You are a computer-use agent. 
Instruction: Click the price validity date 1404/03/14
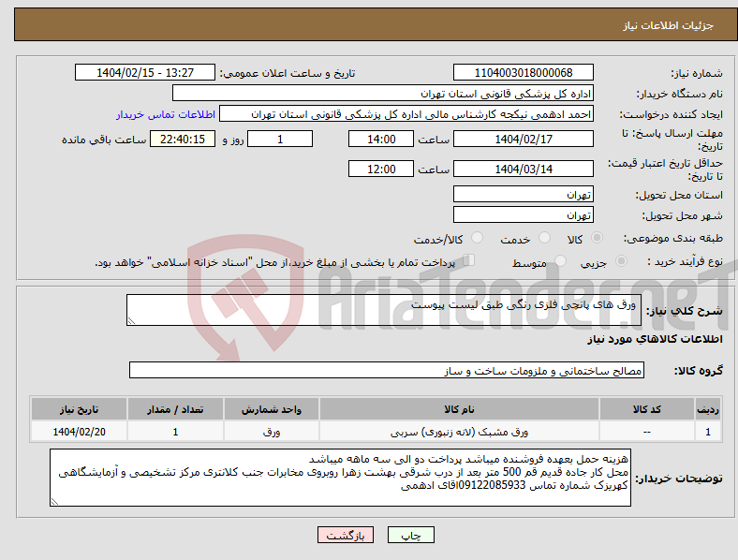[523, 169]
